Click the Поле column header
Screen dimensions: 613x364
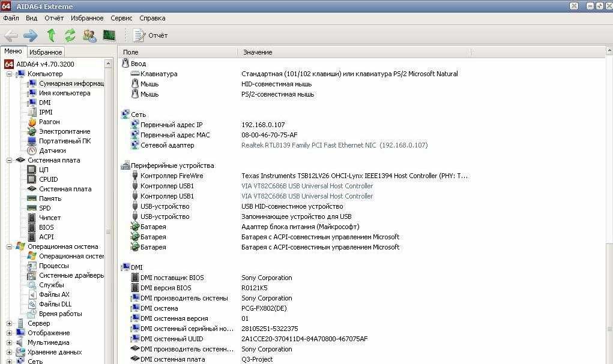[178, 52]
